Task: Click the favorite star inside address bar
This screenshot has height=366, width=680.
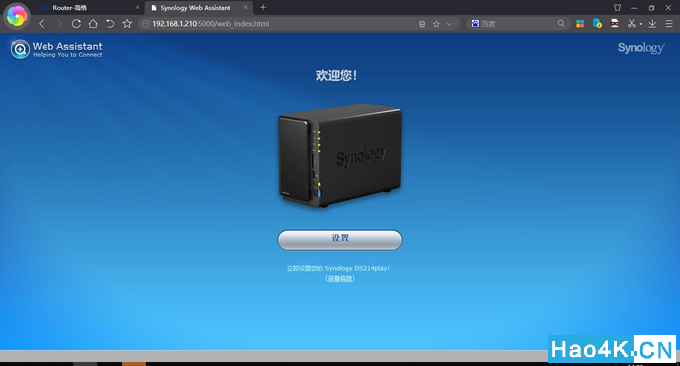Action: tap(436, 24)
